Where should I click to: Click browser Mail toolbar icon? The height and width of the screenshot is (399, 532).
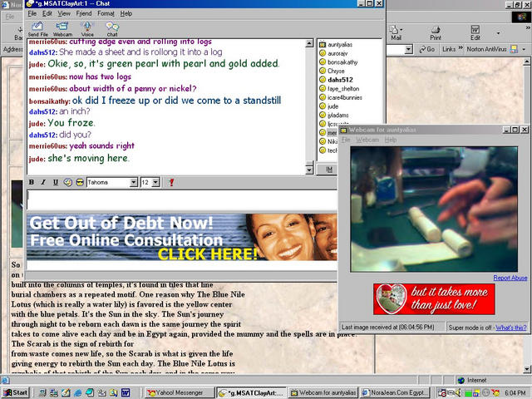(x=396, y=33)
